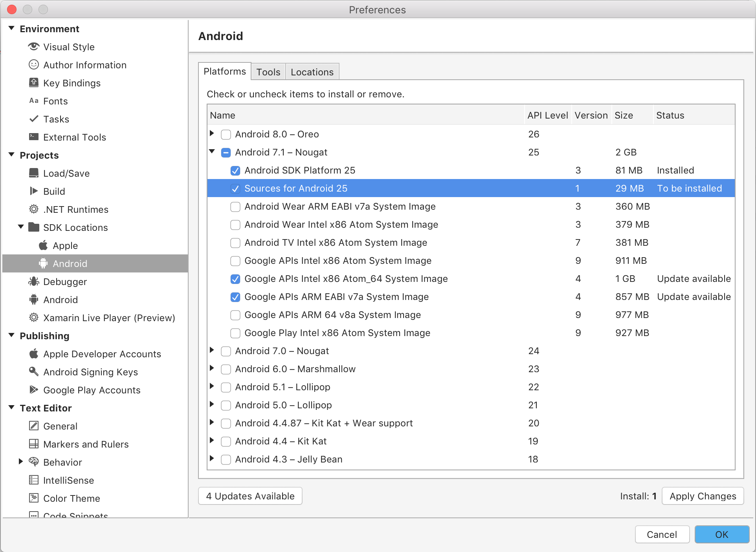Click the Author Information smiley icon
756x552 pixels.
pos(34,65)
